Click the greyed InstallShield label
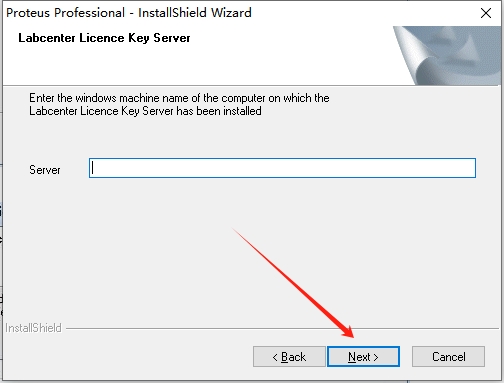Image resolution: width=504 pixels, height=383 pixels. tap(33, 328)
